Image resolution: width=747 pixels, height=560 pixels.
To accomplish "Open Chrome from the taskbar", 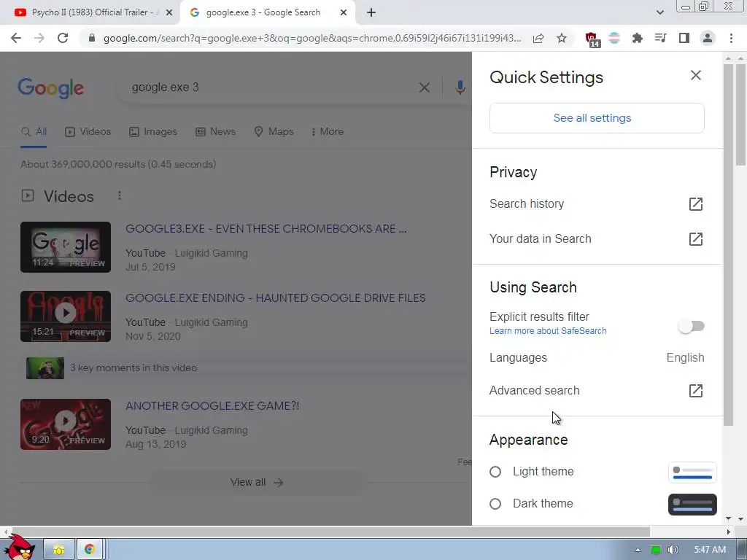I will tap(90, 550).
